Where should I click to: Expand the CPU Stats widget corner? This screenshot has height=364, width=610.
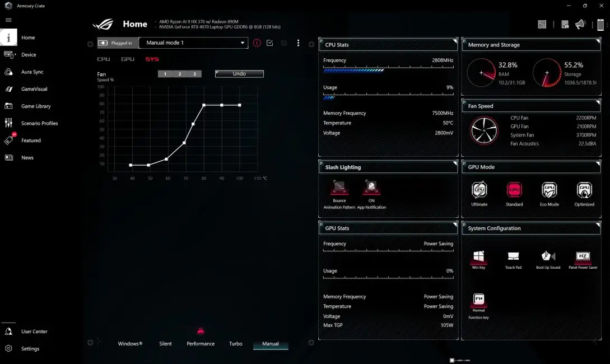[454, 41]
